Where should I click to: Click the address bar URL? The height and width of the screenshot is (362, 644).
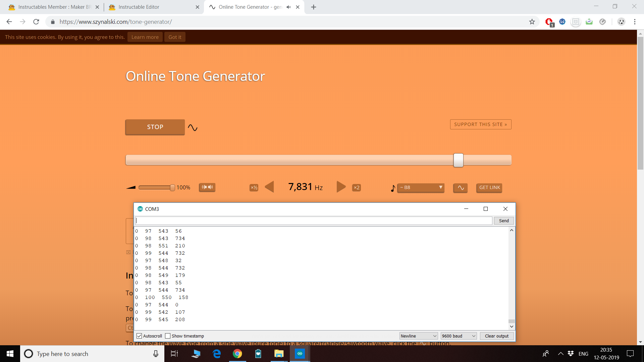click(116, 22)
